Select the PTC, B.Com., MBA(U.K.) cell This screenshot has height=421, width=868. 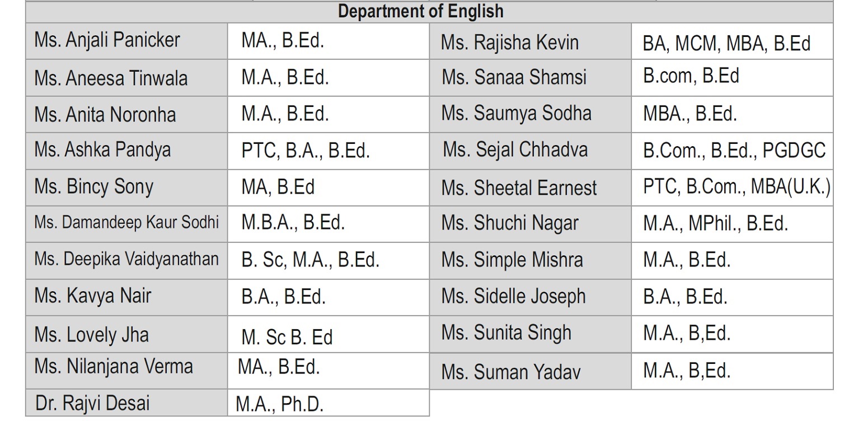coord(732,188)
